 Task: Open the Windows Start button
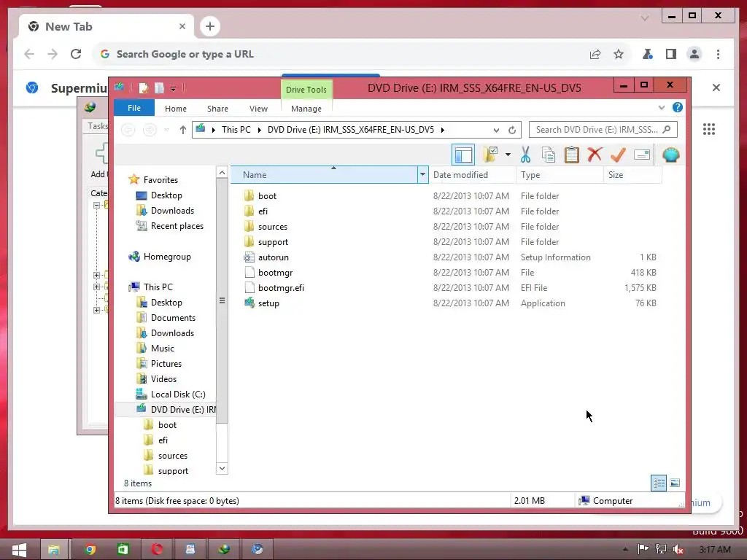[x=18, y=550]
